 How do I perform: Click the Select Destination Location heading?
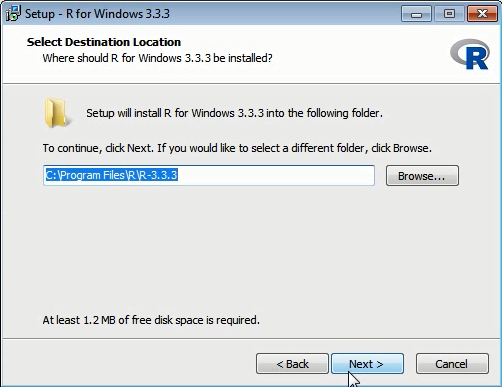tap(104, 42)
